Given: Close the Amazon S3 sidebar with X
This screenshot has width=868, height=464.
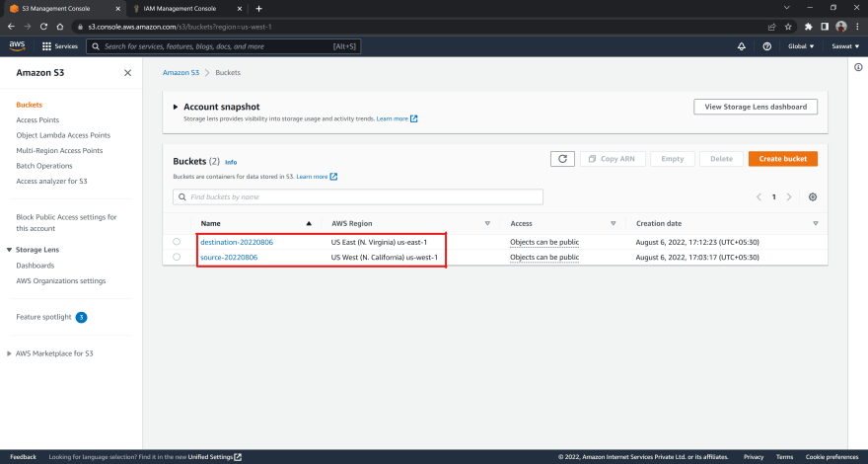Looking at the screenshot, I should click(128, 73).
